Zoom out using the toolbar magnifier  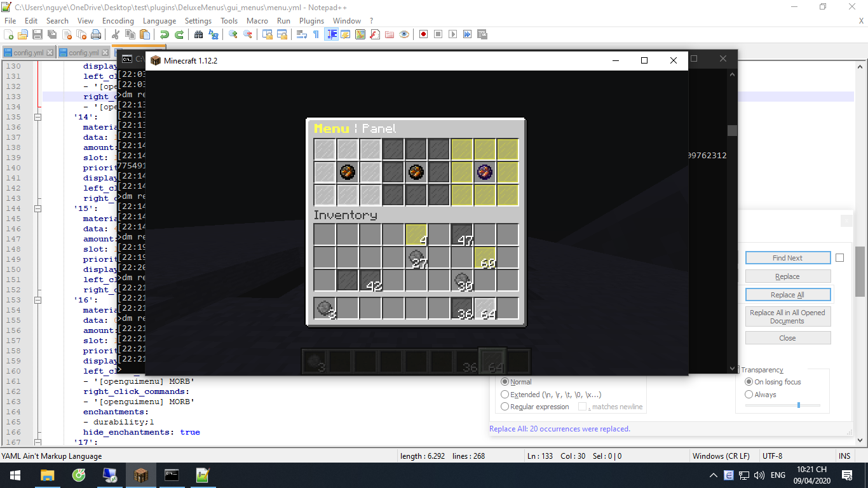pyautogui.click(x=248, y=34)
